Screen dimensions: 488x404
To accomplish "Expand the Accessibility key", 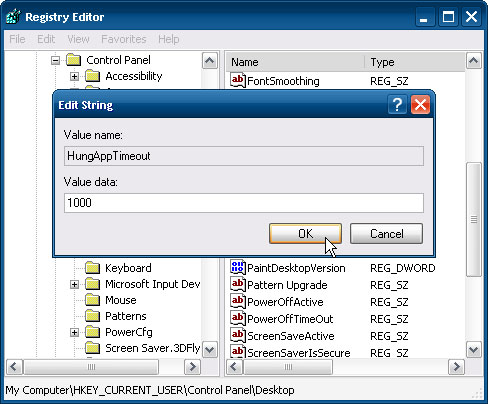I will 74,76.
